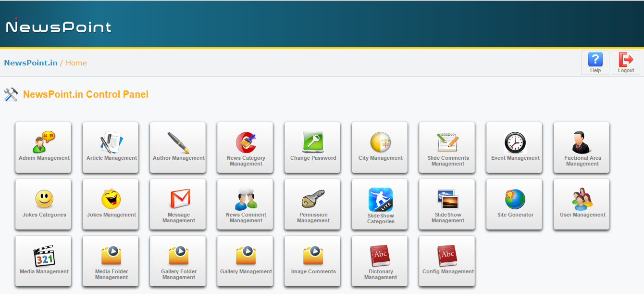Image resolution: width=644 pixels, height=294 pixels.
Task: Open Permission Management keys icon
Action: tap(313, 198)
